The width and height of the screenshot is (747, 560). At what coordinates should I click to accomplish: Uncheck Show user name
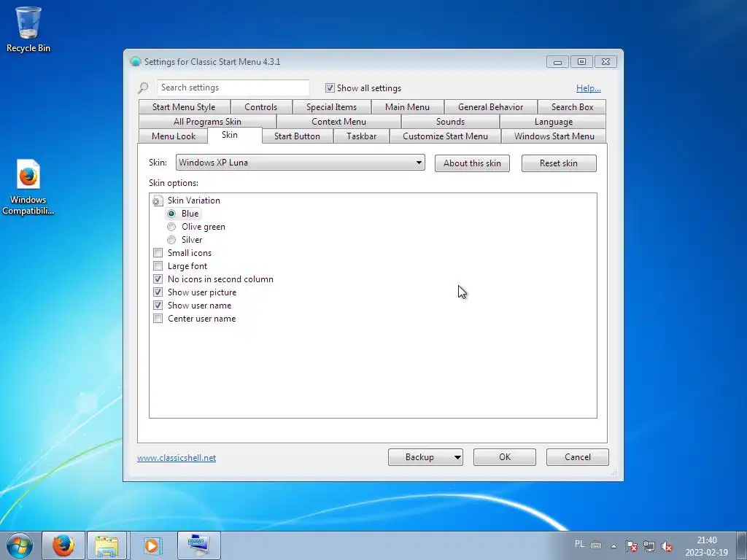click(x=158, y=306)
